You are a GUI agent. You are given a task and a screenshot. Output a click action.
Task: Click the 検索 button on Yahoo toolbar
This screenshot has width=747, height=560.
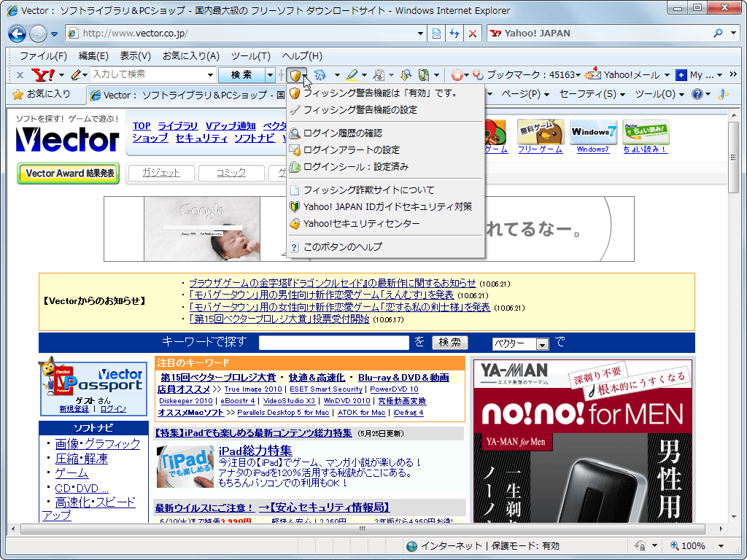[x=242, y=75]
